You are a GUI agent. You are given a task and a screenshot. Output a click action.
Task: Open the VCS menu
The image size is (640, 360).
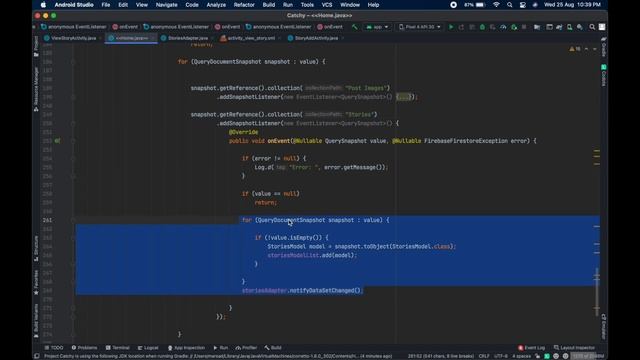click(327, 5)
